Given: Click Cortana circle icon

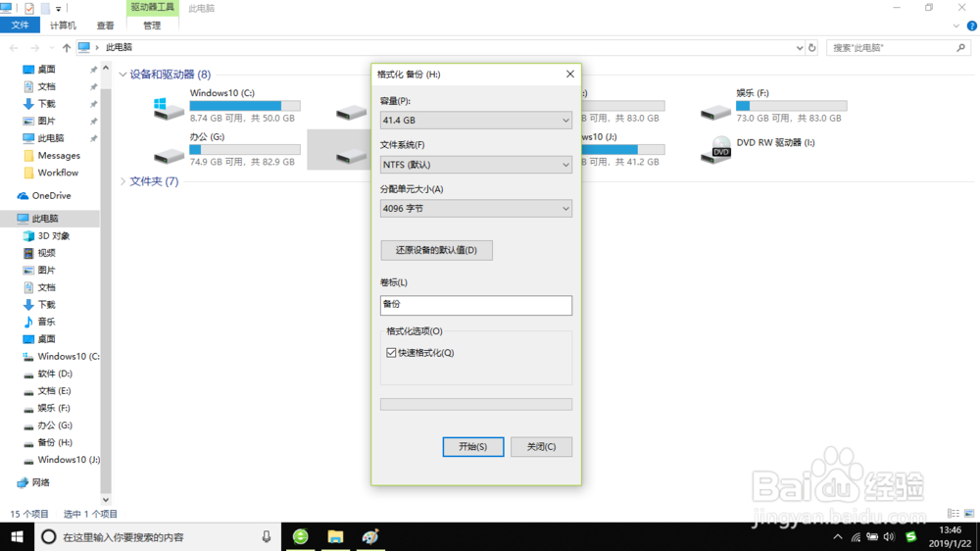Looking at the screenshot, I should click(48, 536).
